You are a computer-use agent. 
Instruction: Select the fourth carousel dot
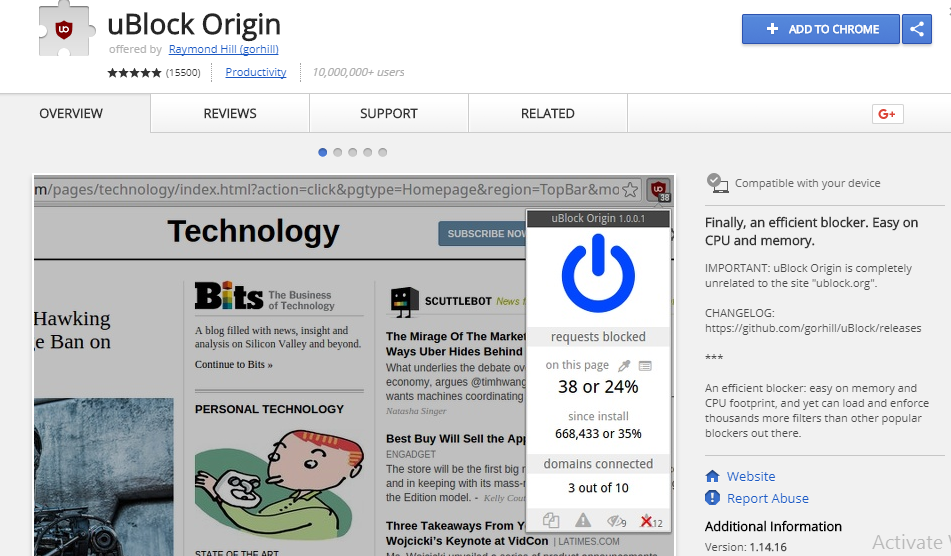(368, 152)
